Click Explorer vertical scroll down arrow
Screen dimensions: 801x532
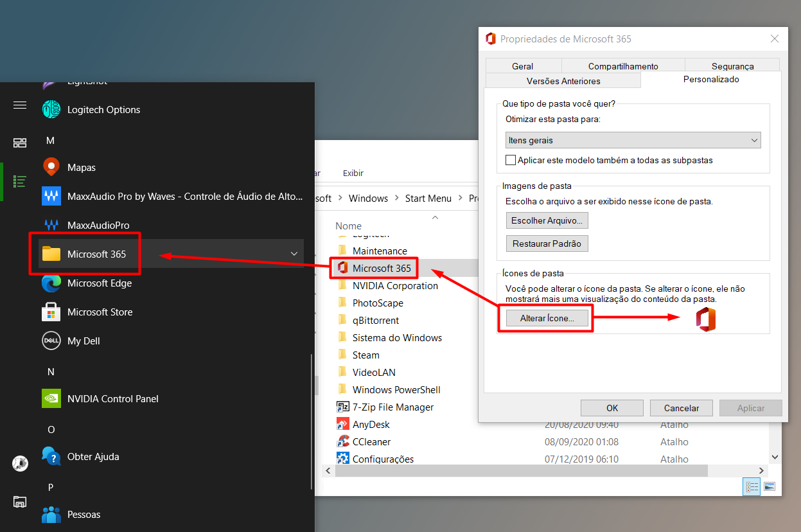(775, 457)
